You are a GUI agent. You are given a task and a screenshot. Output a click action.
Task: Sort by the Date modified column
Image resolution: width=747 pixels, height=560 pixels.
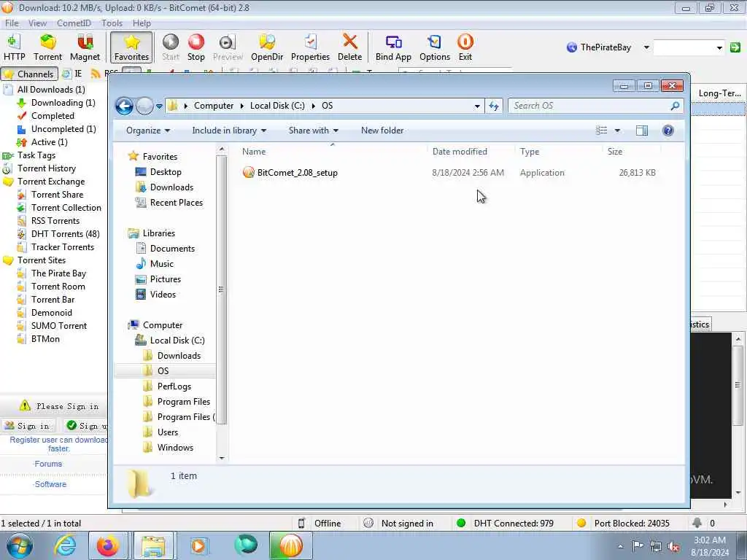pos(460,152)
